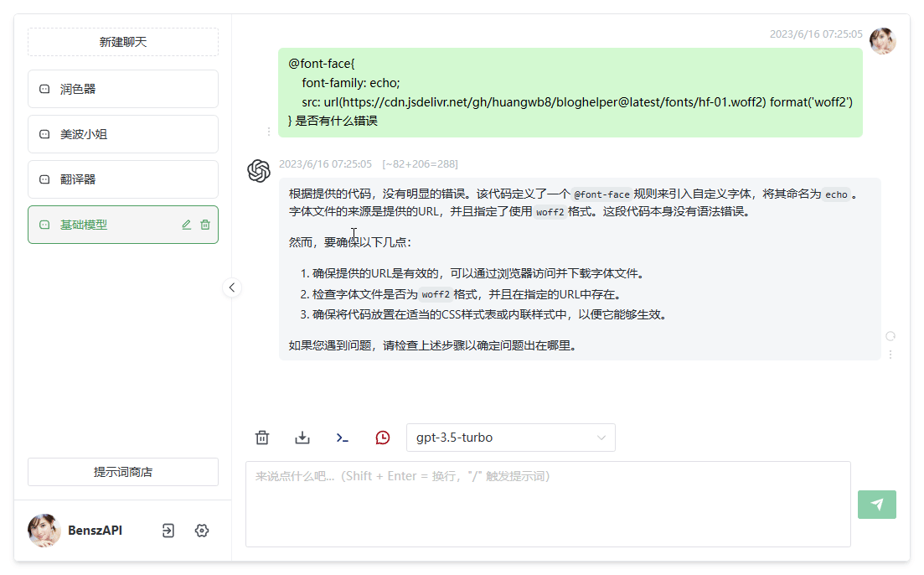Regenerate the reply using the refresh icon
The image size is (924, 575).
coord(890,336)
